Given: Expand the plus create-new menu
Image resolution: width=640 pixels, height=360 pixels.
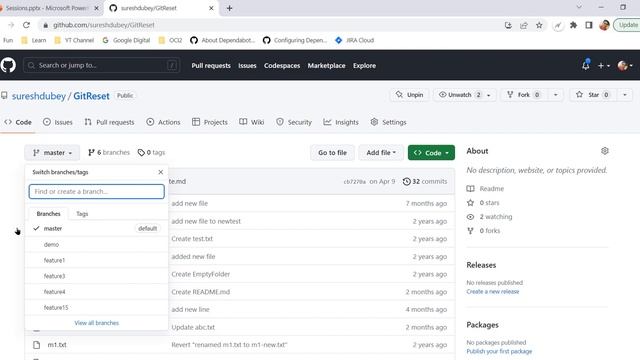Looking at the screenshot, I should (604, 65).
